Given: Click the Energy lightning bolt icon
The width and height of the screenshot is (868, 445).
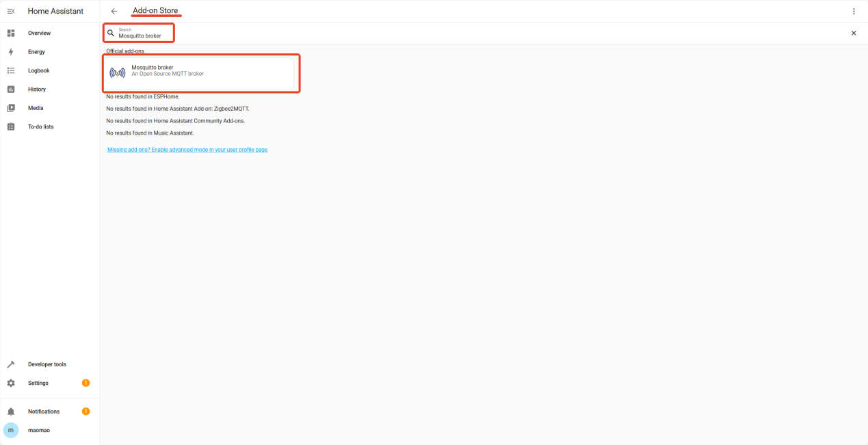Looking at the screenshot, I should click(x=11, y=52).
